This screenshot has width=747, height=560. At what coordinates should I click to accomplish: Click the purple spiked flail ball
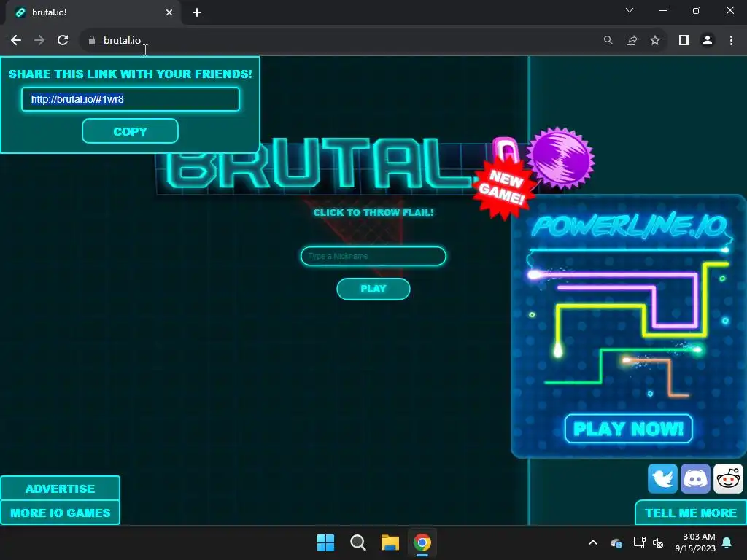562,157
